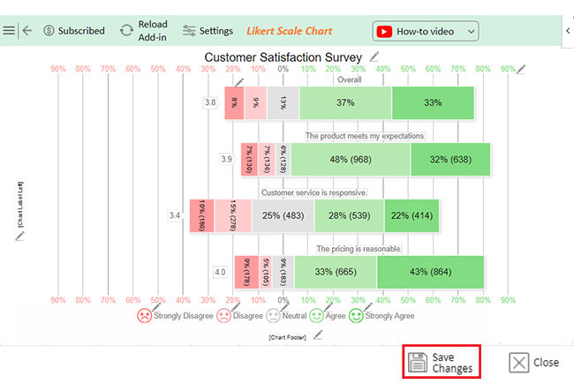Image resolution: width=574 pixels, height=392 pixels.
Task: Click the 3.4 average score tag
Action: pos(175,215)
